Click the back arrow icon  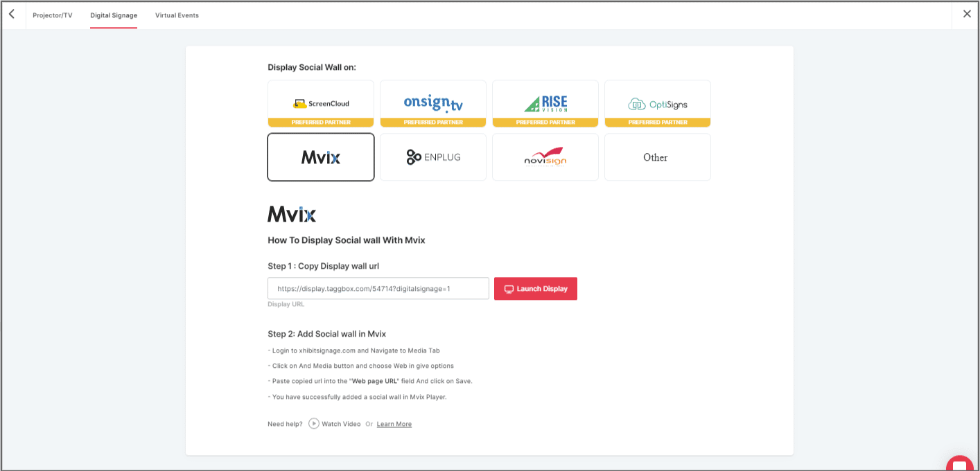[12, 15]
